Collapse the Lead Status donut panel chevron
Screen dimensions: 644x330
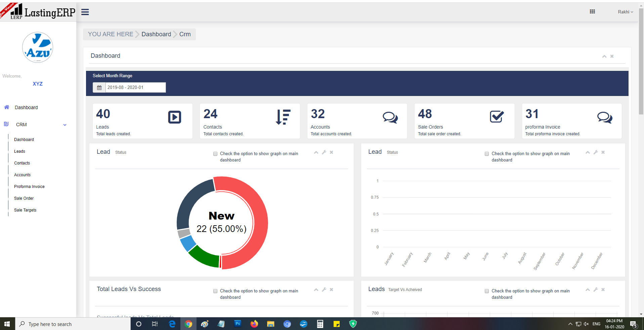pyautogui.click(x=316, y=152)
